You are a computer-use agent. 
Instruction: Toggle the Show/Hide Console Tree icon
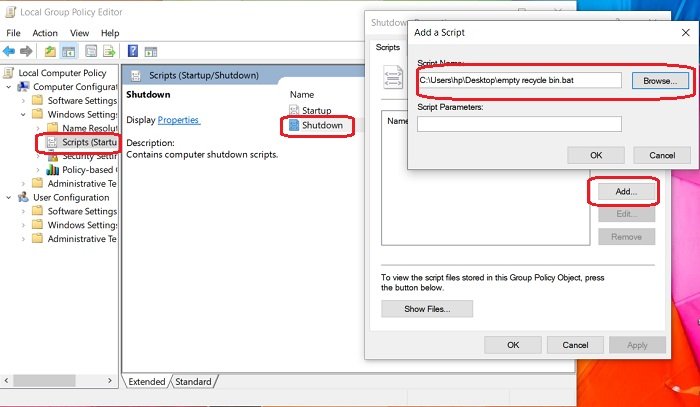[68, 51]
